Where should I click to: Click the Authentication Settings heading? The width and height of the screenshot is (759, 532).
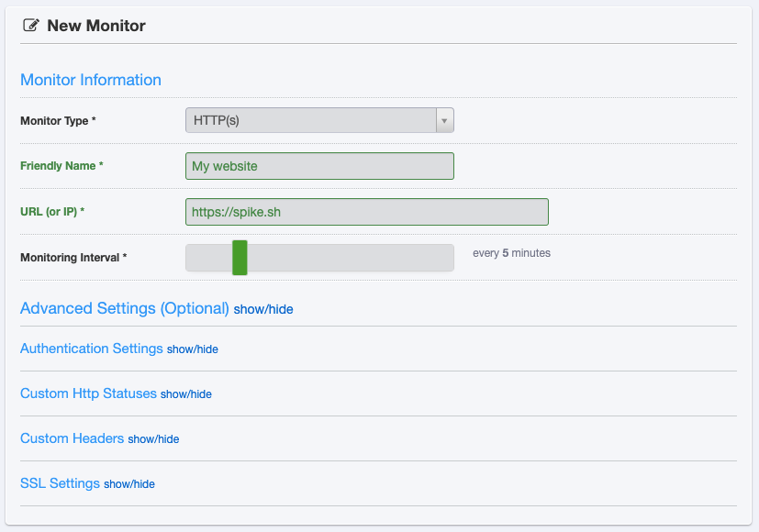coord(91,349)
